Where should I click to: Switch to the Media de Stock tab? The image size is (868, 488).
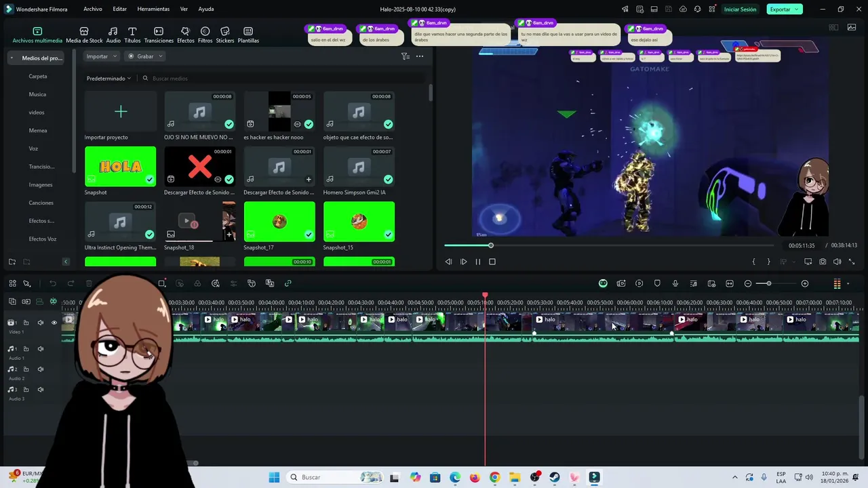point(84,35)
